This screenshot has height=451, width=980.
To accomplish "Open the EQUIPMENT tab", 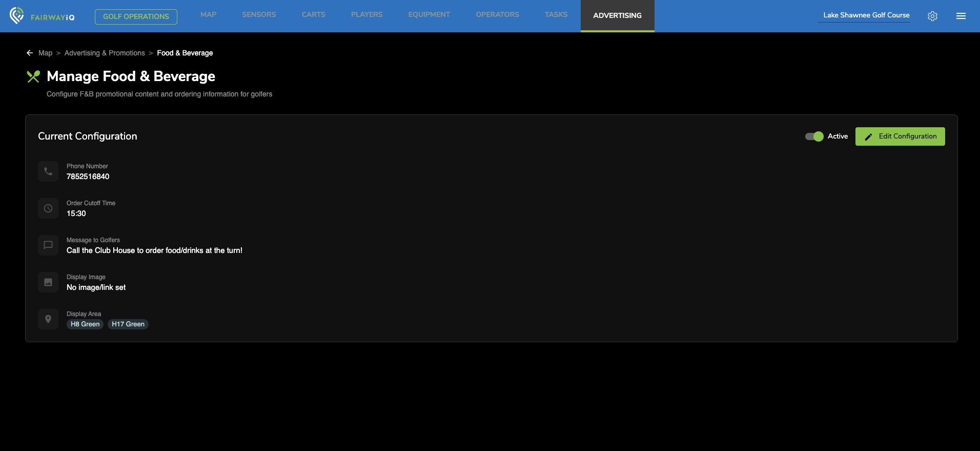I will [x=429, y=14].
